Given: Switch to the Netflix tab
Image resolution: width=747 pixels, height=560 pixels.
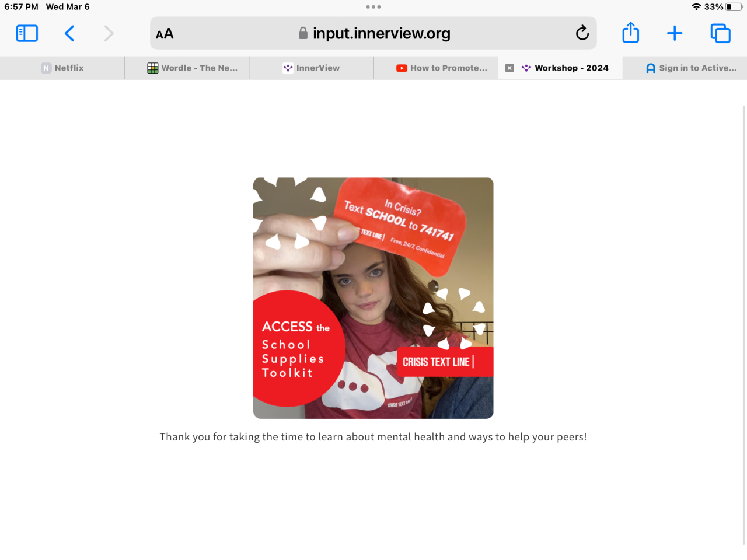Looking at the screenshot, I should 62,68.
